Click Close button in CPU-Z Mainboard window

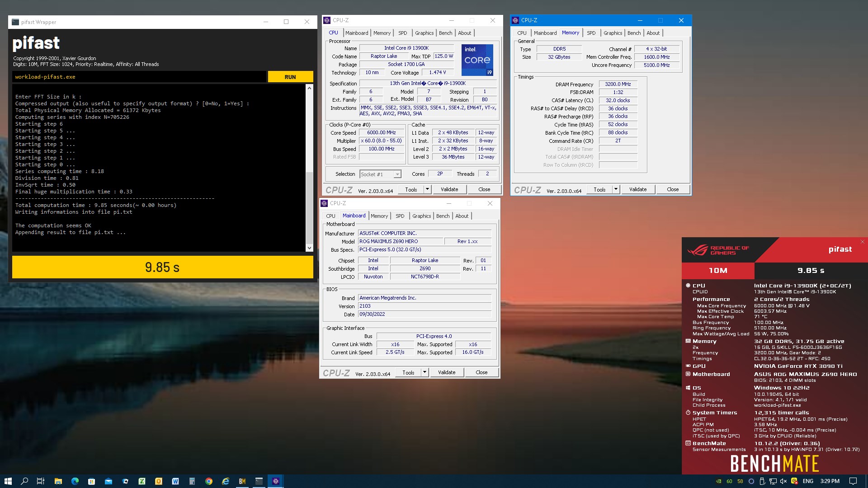481,372
